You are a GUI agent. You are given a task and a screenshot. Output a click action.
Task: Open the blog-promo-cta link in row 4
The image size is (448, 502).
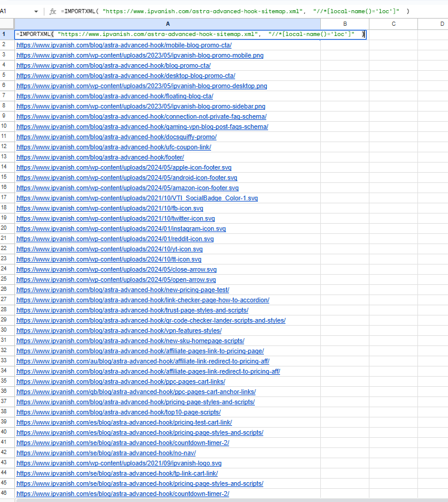pyautogui.click(x=114, y=65)
